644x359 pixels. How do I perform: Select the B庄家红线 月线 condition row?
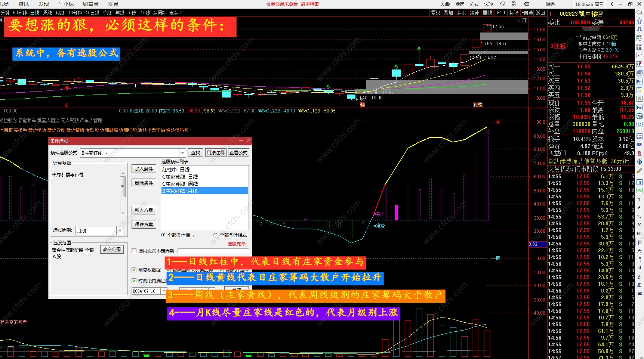[x=205, y=191]
